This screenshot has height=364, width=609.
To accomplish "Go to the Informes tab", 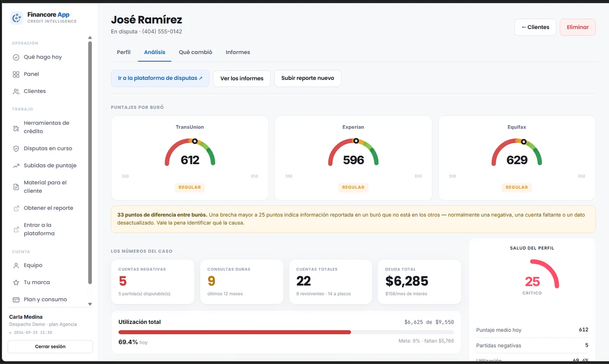I will tap(238, 52).
